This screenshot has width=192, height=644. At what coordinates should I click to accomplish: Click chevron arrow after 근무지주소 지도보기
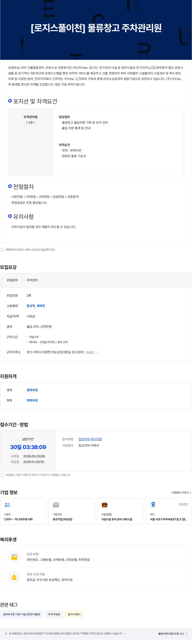(x=97, y=352)
